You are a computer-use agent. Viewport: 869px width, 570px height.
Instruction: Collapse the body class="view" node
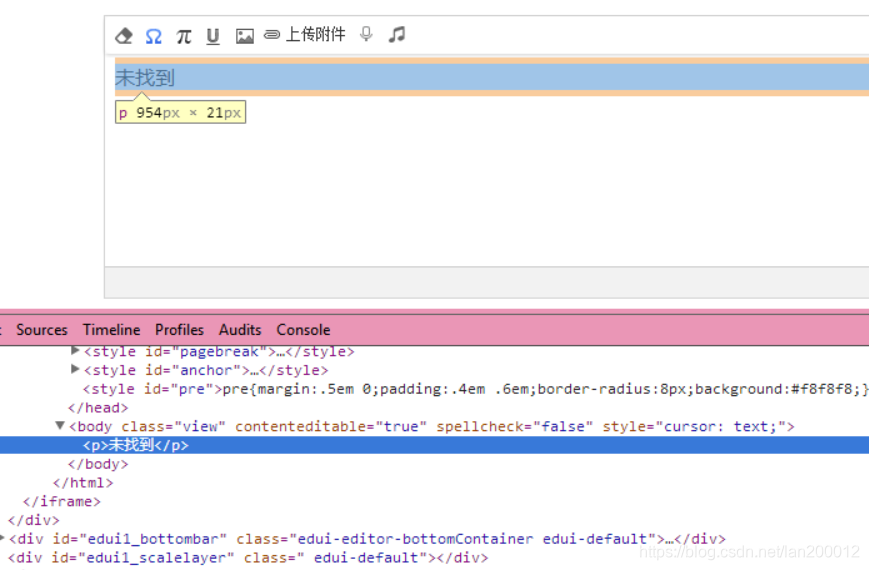point(60,425)
